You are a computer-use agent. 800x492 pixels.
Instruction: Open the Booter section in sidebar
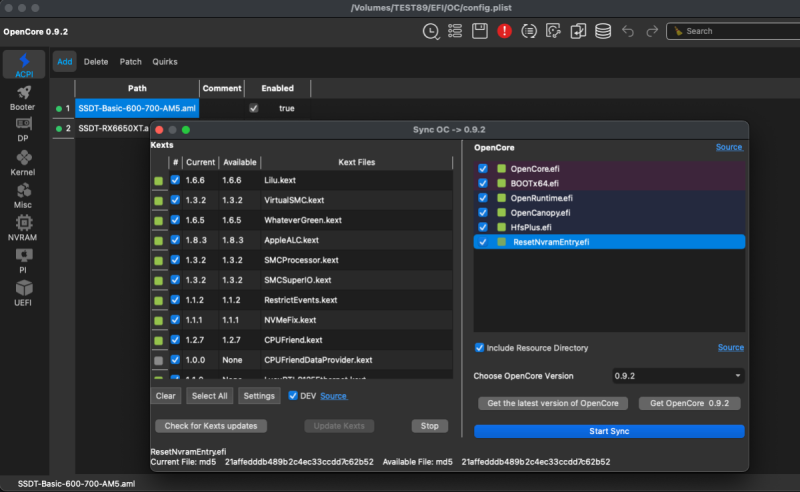coord(23,98)
